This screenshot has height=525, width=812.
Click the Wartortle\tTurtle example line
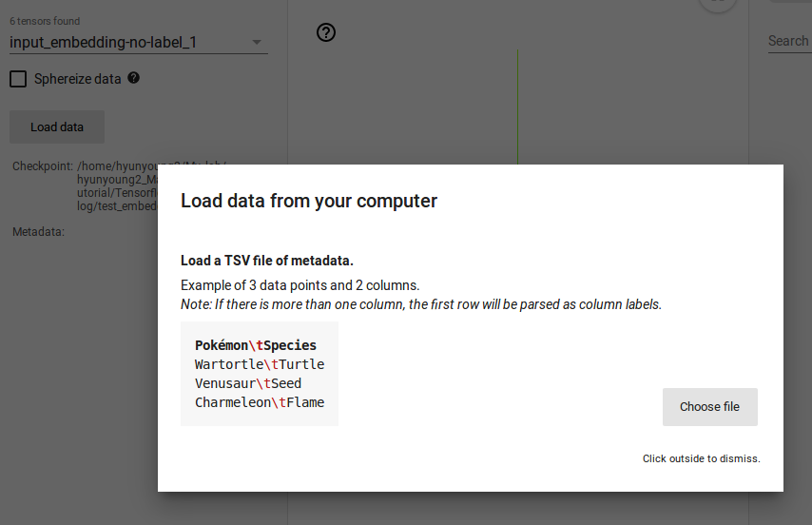[260, 364]
